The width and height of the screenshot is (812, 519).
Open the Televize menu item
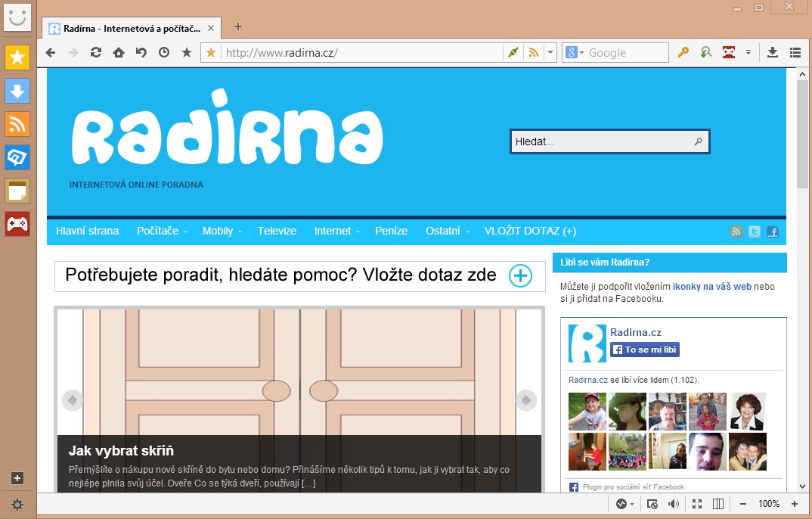click(277, 231)
